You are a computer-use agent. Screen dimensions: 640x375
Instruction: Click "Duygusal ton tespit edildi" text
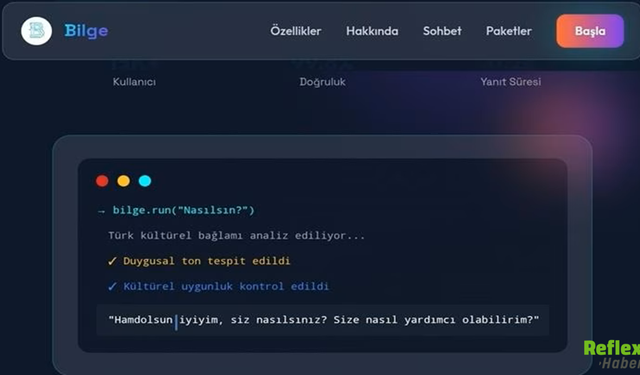click(207, 261)
